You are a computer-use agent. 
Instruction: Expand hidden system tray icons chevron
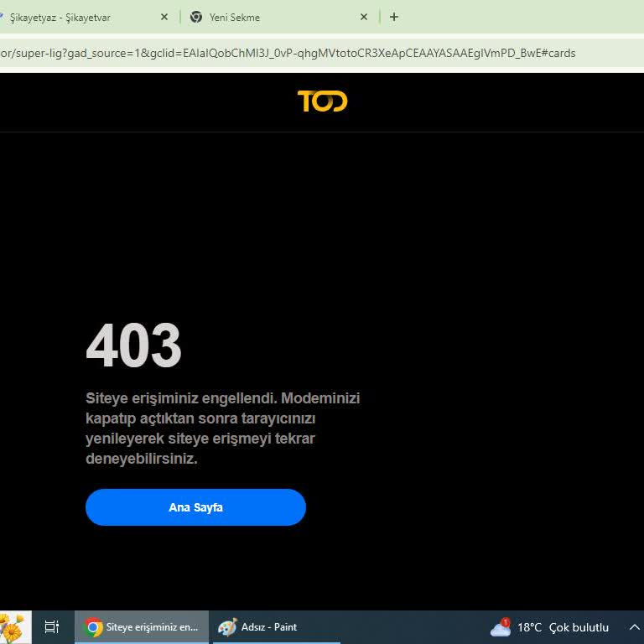coord(635,627)
